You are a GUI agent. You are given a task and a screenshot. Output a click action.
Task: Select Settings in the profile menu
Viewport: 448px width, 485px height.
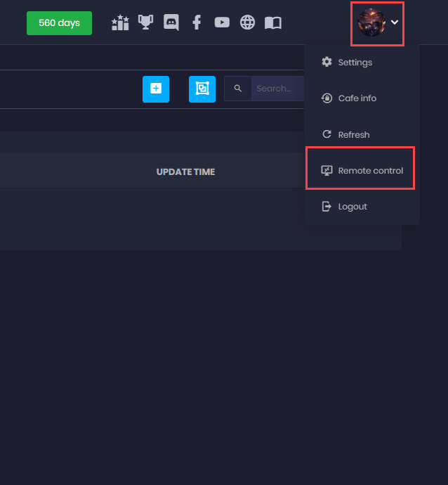[x=362, y=63]
